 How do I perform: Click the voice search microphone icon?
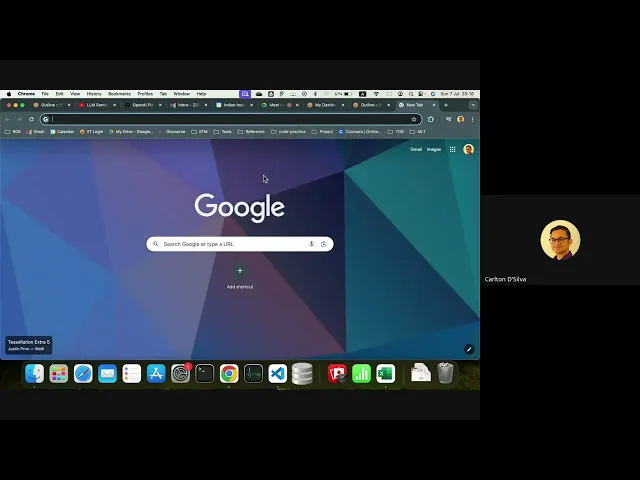point(311,244)
